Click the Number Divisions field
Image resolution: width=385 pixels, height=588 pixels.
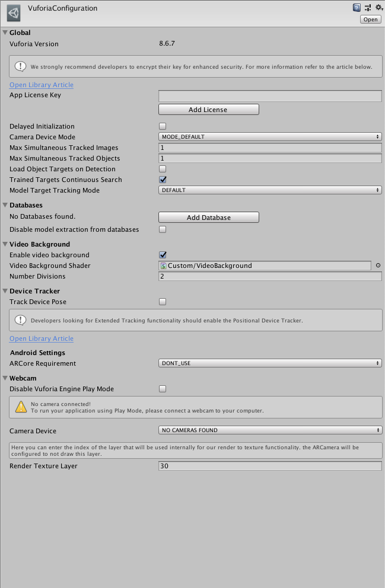coord(270,276)
